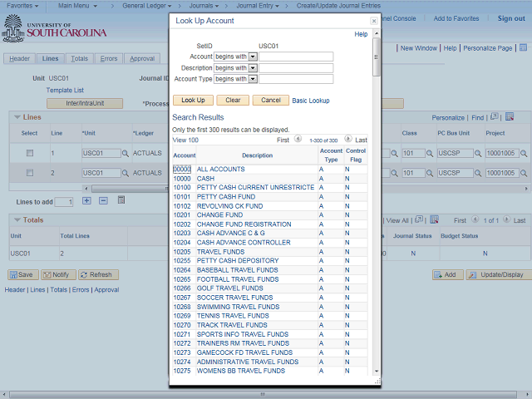The width and height of the screenshot is (532, 399).
Task: Click the add line plus icon
Action: (86, 201)
